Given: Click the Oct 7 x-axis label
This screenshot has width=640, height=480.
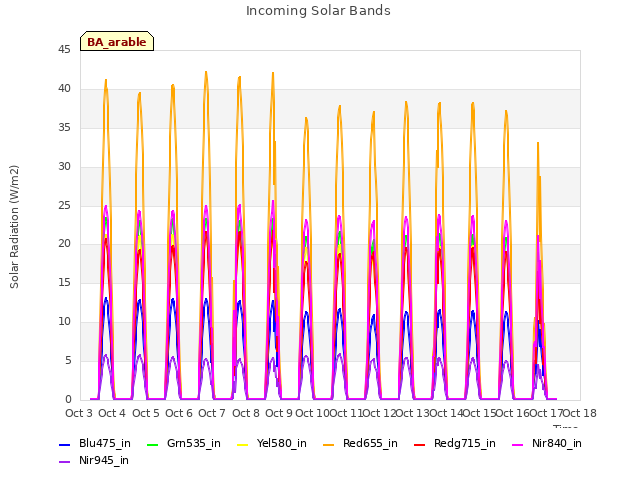Looking at the screenshot, I should (x=212, y=413).
